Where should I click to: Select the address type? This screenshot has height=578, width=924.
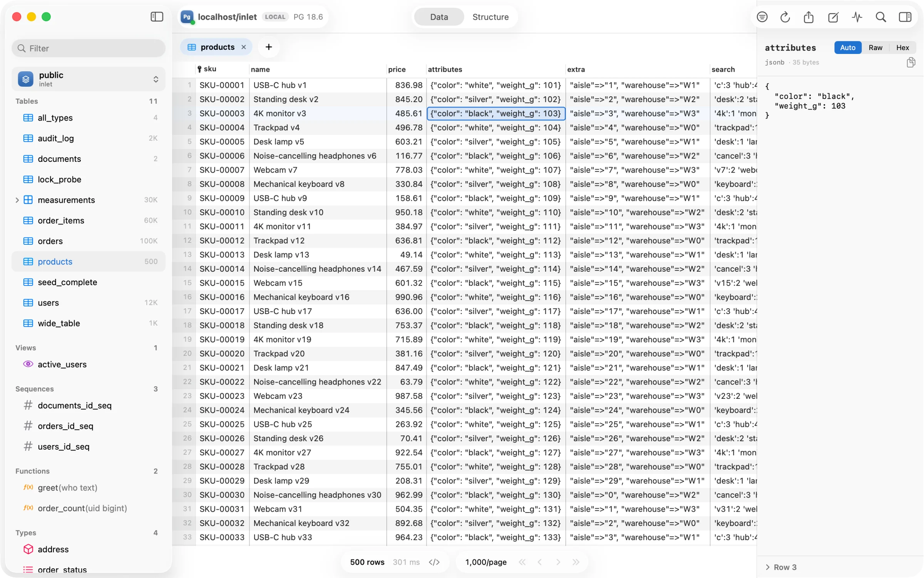click(89, 549)
